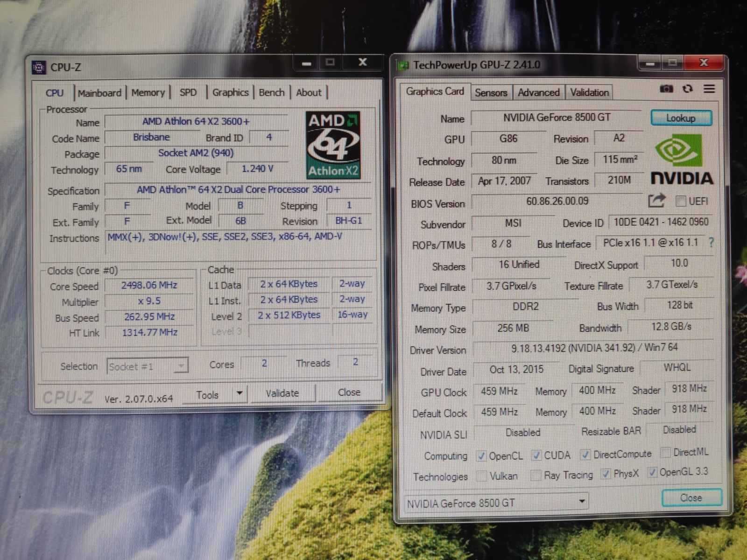Toggle the DirectCompute checkbox
The image size is (747, 560).
585,454
